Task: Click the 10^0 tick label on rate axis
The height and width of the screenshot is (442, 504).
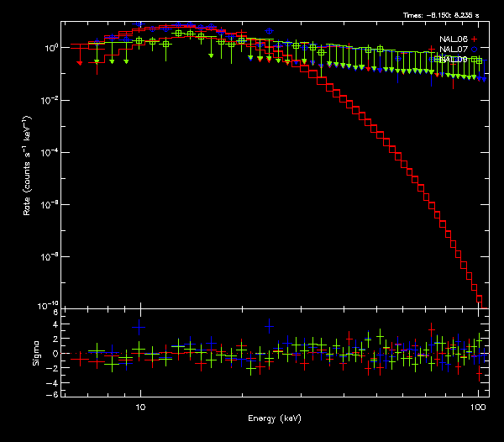Action: pos(50,48)
